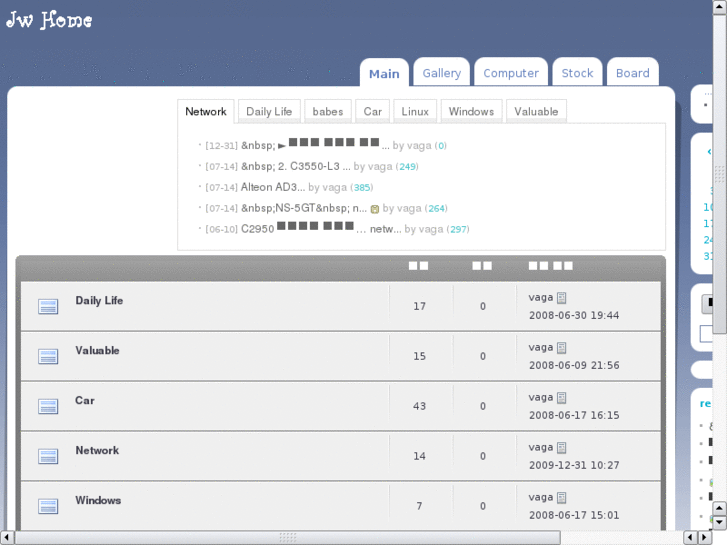Click the attachment icon beside NS-5GT post
Image resolution: width=727 pixels, height=545 pixels.
click(x=375, y=209)
